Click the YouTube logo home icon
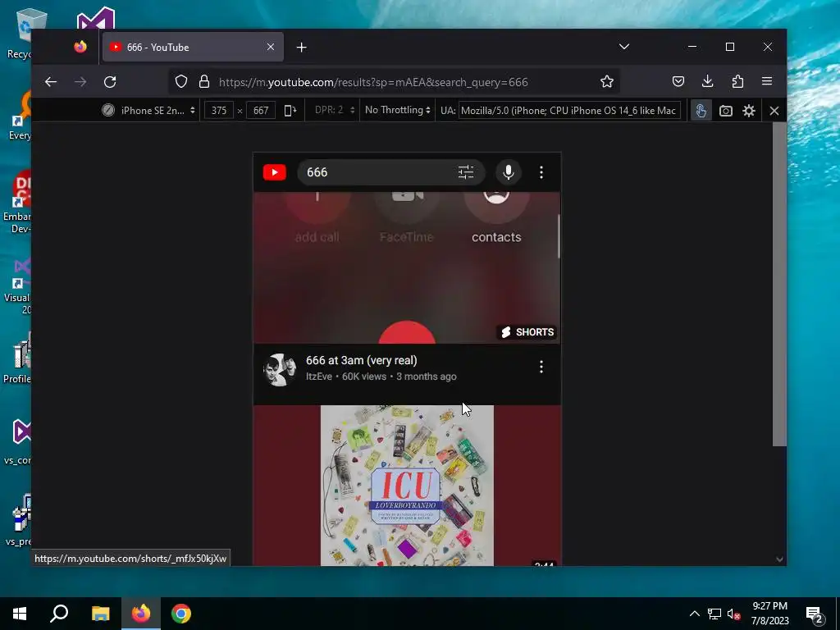 274,172
